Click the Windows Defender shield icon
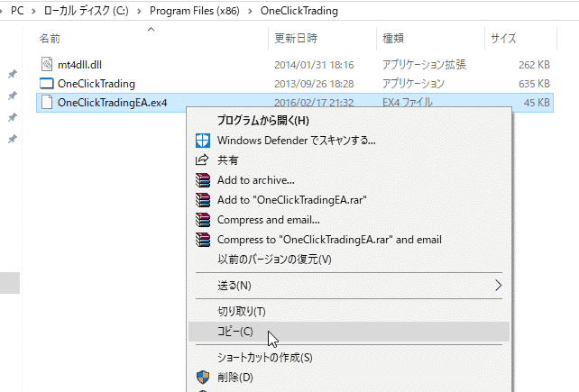This screenshot has height=392, width=579. click(x=203, y=141)
